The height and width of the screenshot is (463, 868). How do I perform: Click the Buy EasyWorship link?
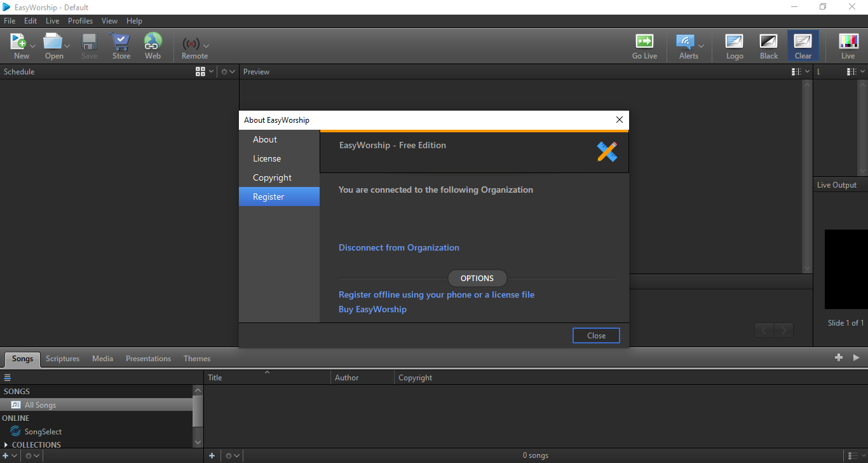tap(372, 309)
